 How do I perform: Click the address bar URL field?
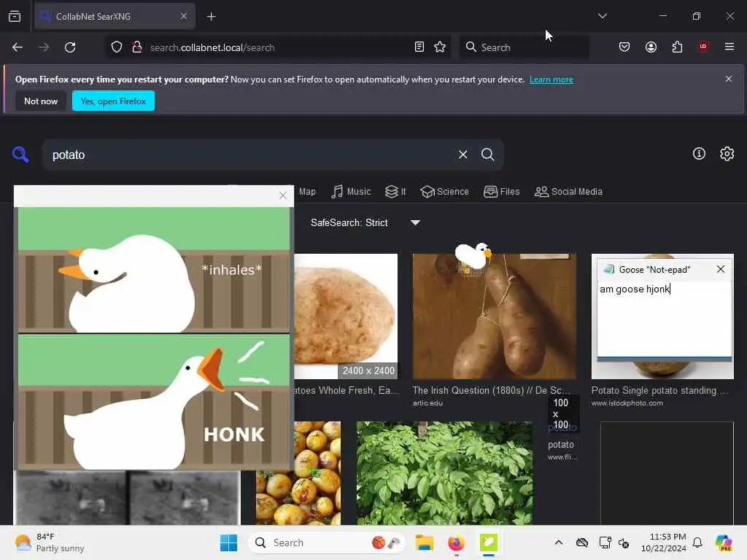(x=279, y=47)
